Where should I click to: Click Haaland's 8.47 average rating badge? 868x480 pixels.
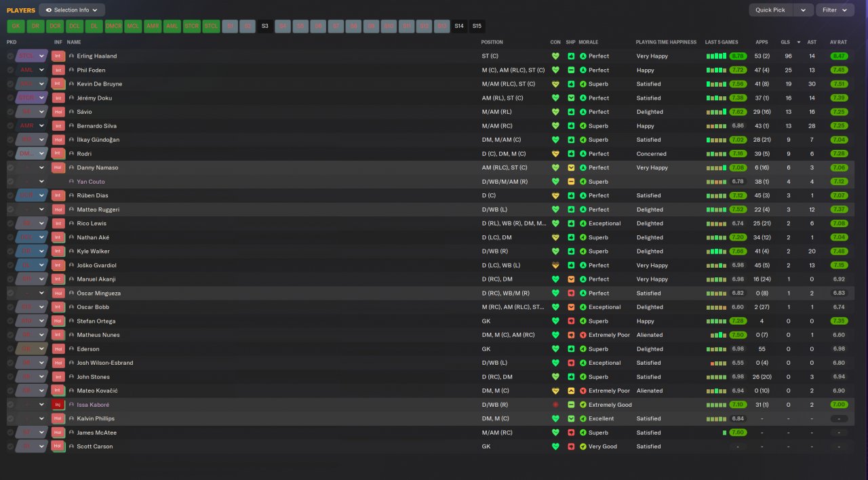coord(838,56)
